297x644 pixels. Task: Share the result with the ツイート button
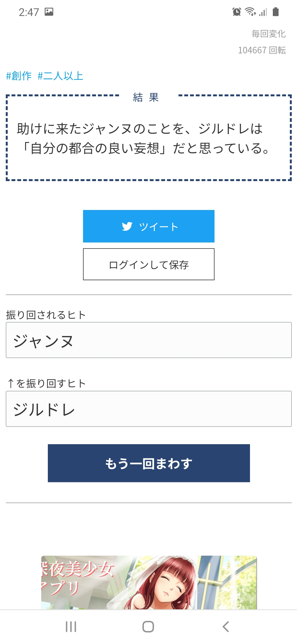coord(149,226)
